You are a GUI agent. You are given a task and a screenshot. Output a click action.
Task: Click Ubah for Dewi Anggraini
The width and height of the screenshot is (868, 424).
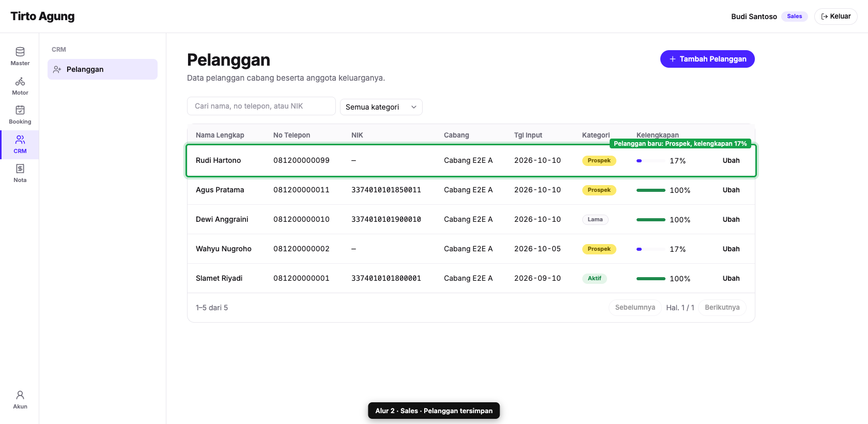coord(731,219)
